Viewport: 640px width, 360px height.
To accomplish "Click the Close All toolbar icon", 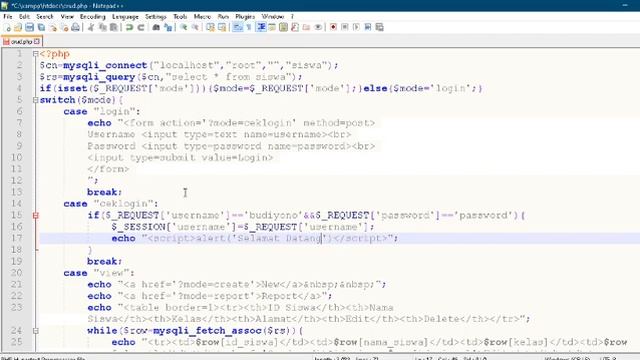I will point(64,27).
